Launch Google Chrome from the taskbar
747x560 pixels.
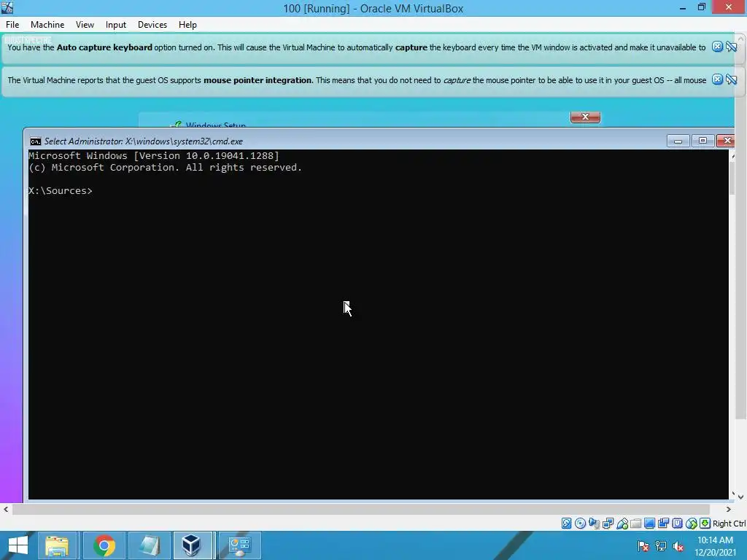pos(104,545)
